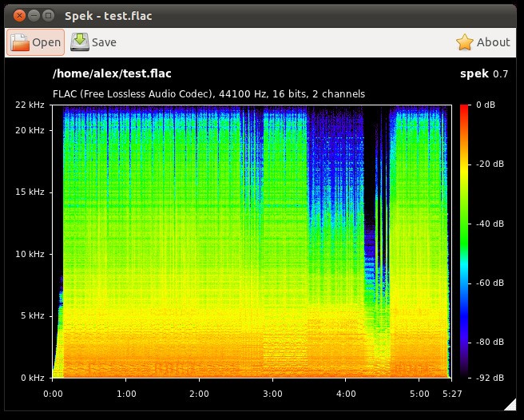Click the 0:00 start time marker
This screenshot has height=420, width=524.
[53, 394]
